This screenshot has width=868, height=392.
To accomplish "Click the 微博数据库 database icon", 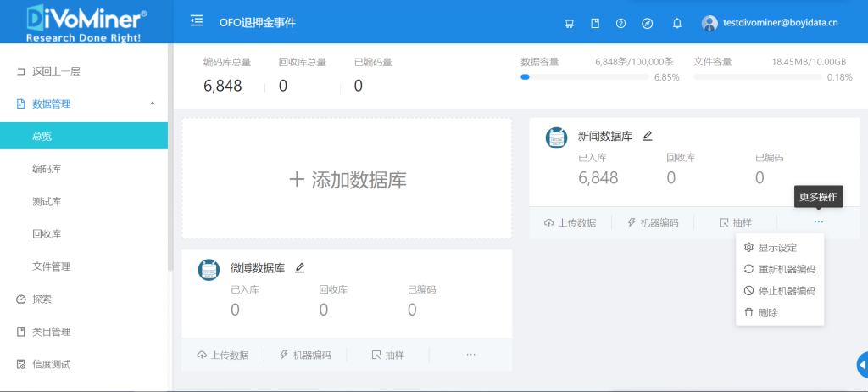I will coord(209,270).
